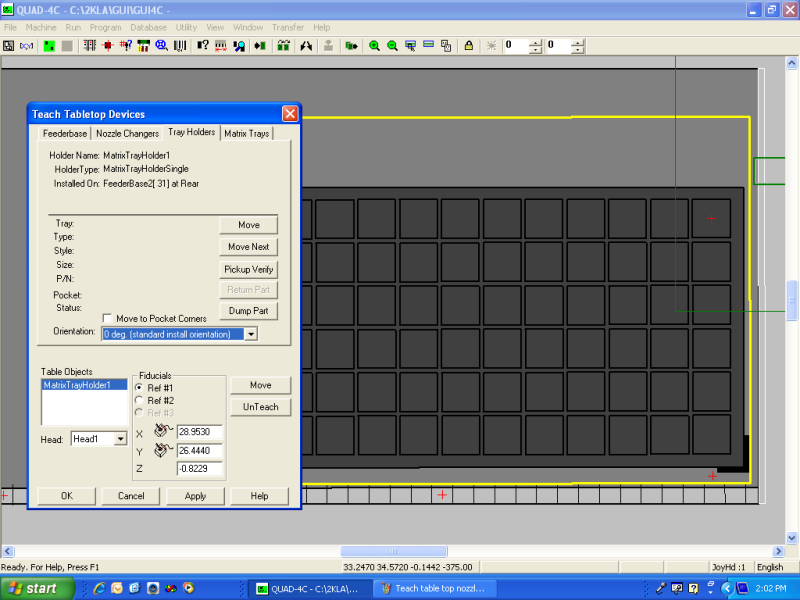This screenshot has width=800, height=600.
Task: Click the green square toolbar icon
Action: [49, 46]
